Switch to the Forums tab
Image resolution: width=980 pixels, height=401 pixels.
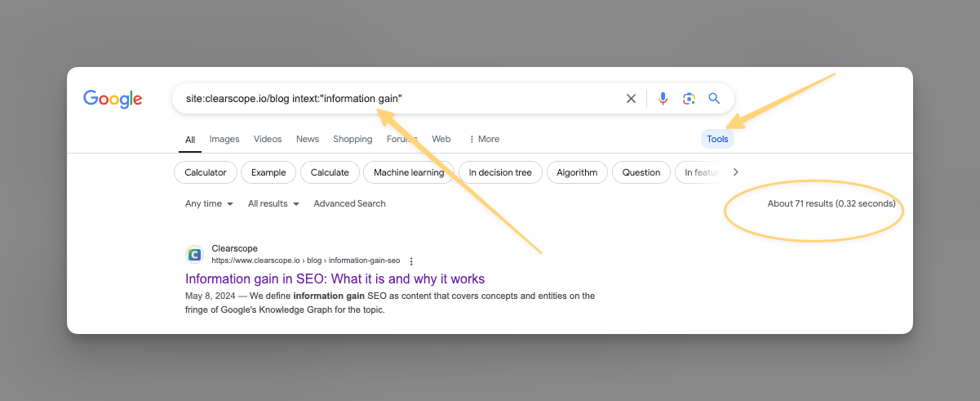[x=401, y=139]
